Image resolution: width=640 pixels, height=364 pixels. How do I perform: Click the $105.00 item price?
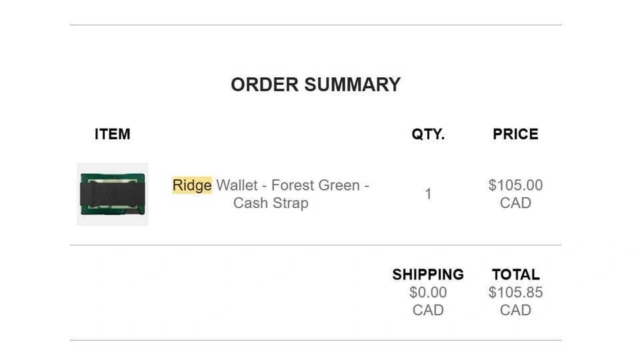tap(515, 185)
